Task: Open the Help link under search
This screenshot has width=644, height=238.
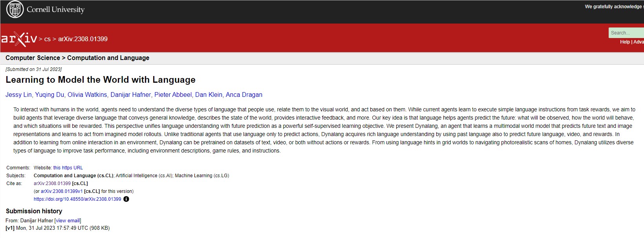Action: click(625, 42)
